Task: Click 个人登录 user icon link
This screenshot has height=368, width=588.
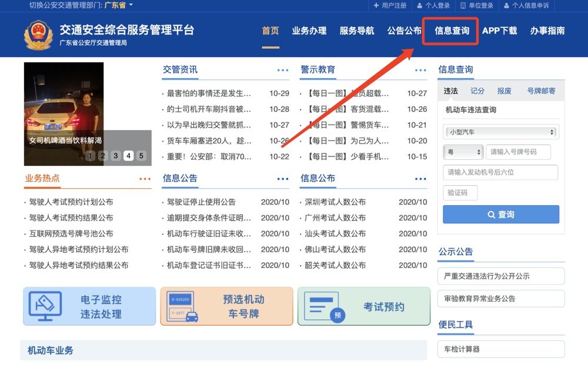Action: point(433,5)
